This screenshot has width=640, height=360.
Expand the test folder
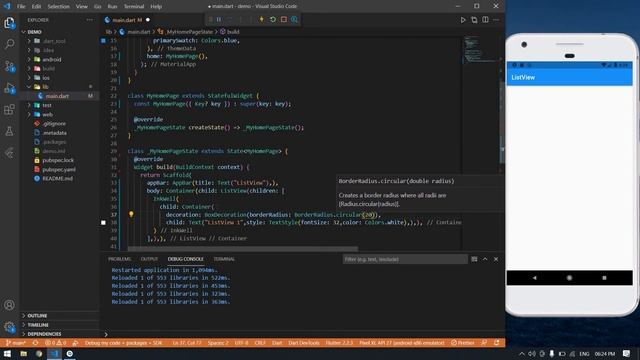click(x=29, y=105)
